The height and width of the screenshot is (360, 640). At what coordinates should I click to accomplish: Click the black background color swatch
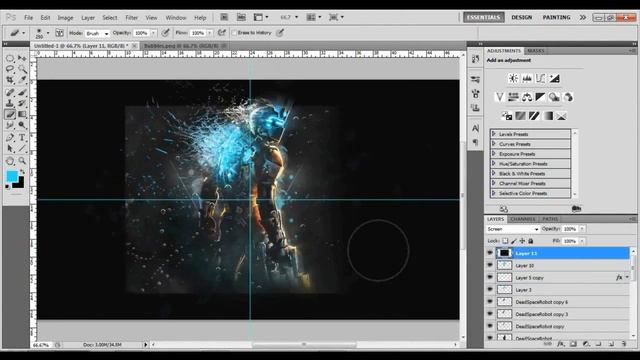tap(19, 184)
